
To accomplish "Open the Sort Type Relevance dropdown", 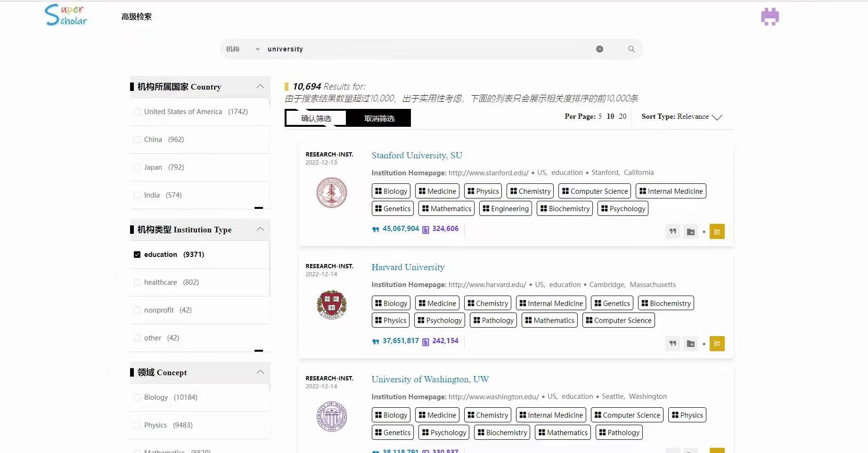I will 681,117.
